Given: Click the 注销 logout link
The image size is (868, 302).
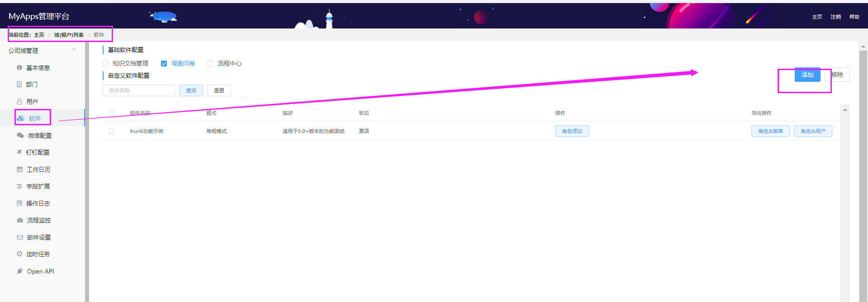Looking at the screenshot, I should coord(835,17).
